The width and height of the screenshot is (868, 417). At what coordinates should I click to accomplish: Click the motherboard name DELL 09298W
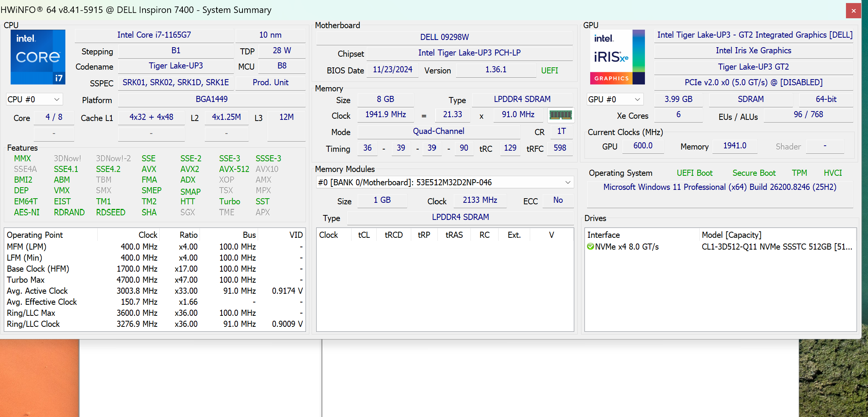[445, 37]
